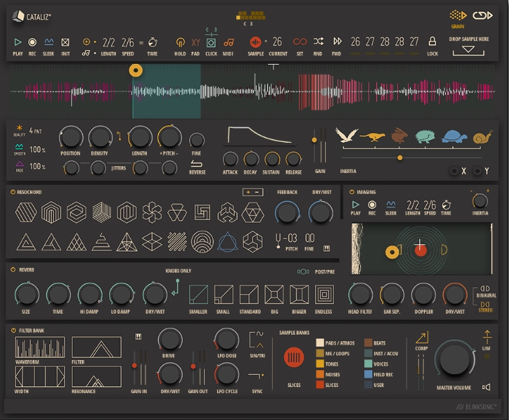
Task: Select STEREO imaging mode
Action: click(485, 307)
